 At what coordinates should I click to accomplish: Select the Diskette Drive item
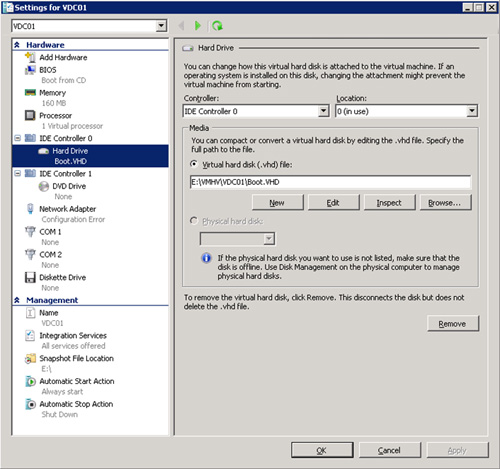62,277
